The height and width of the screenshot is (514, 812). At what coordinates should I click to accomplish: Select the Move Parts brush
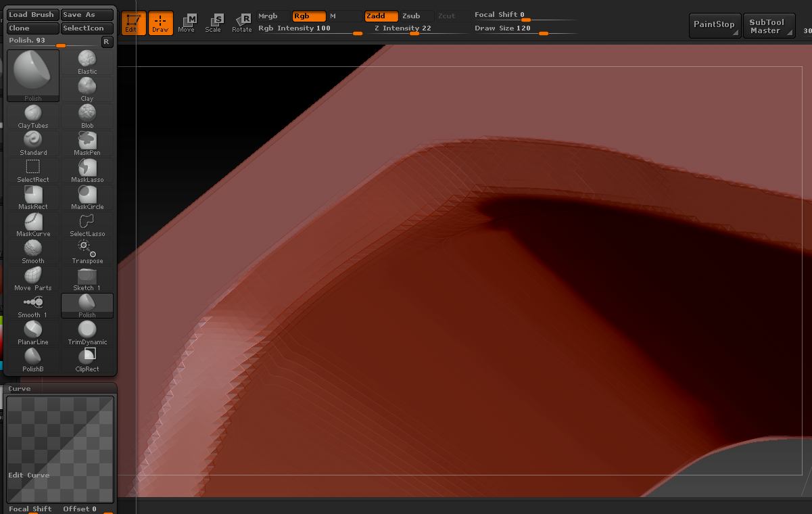[x=33, y=279]
